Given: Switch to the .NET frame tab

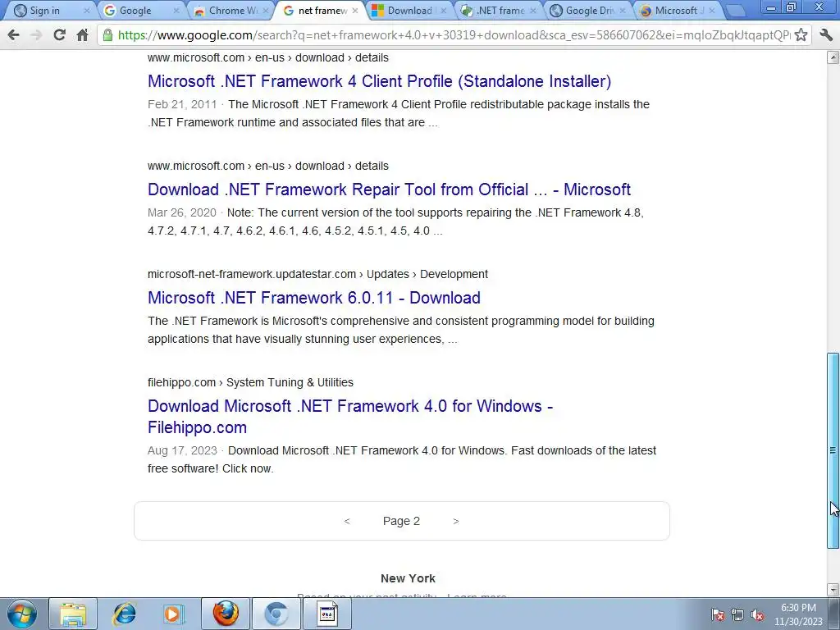Looking at the screenshot, I should click(500, 10).
